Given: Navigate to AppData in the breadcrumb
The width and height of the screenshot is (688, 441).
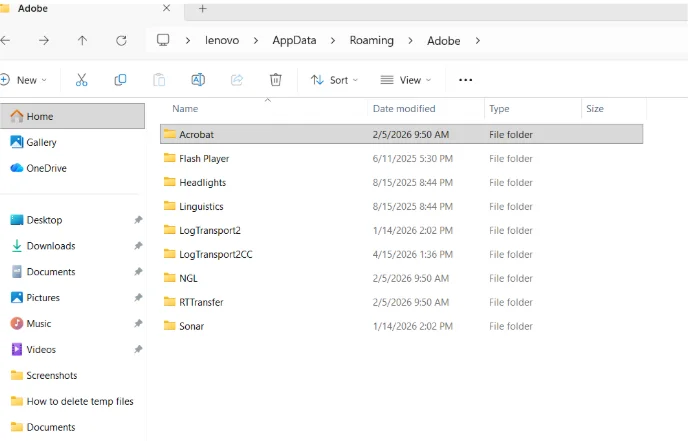Looking at the screenshot, I should point(294,40).
